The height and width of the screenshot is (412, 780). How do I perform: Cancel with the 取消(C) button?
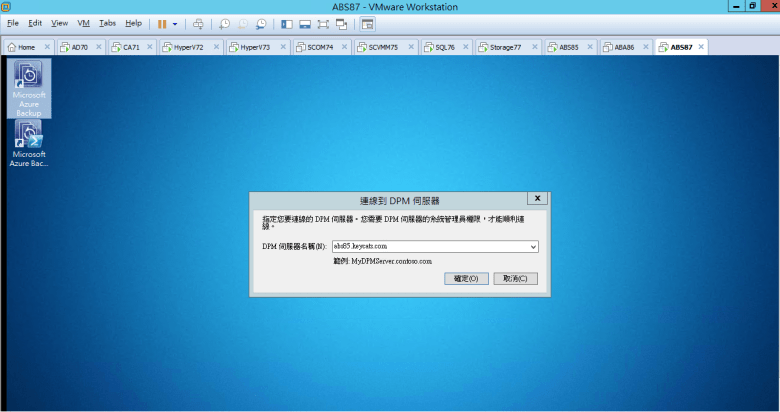pos(515,278)
